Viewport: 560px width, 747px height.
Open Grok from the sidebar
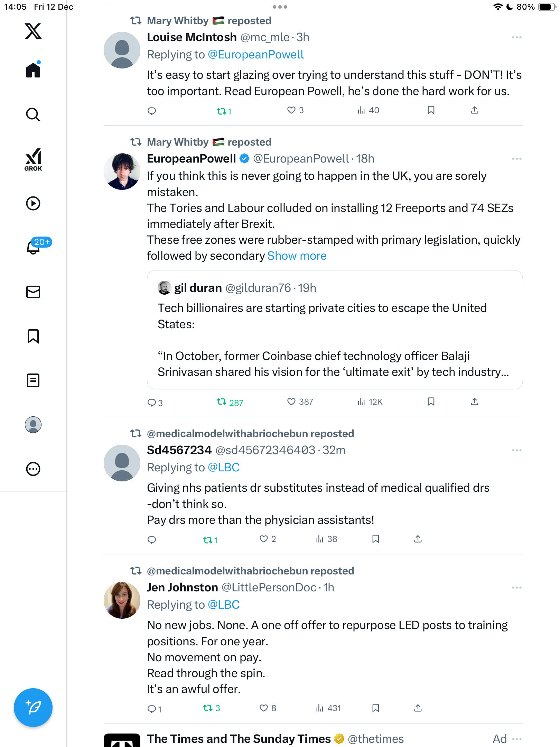click(33, 159)
